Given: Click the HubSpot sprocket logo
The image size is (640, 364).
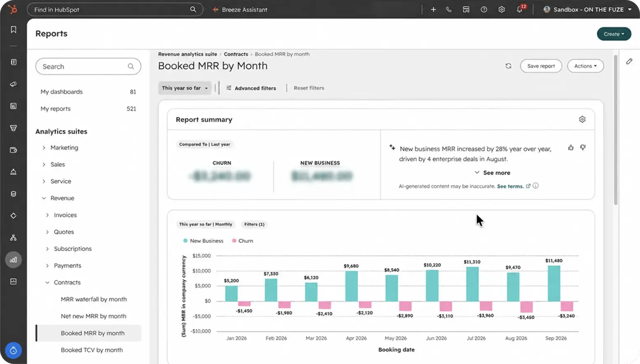Looking at the screenshot, I should [13, 9].
